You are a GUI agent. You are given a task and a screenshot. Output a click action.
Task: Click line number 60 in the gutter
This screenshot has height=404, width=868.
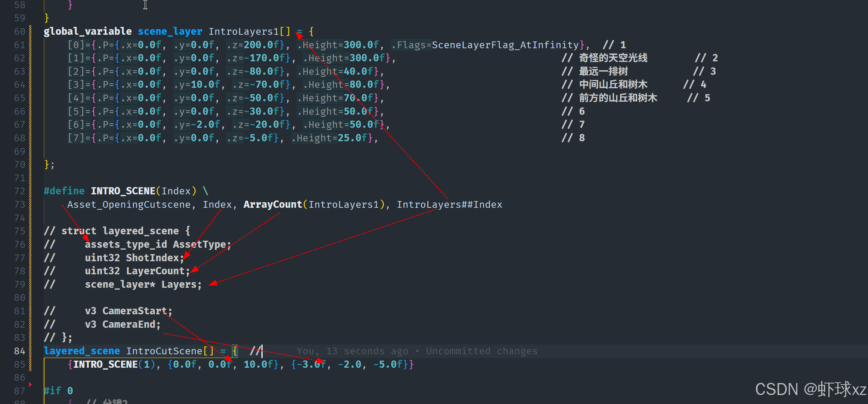pyautogui.click(x=19, y=32)
